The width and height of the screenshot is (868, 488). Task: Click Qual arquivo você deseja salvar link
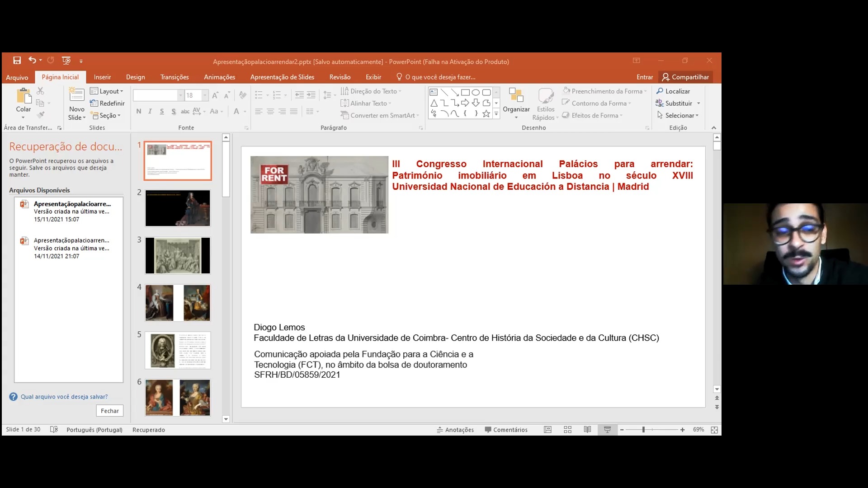click(x=64, y=397)
